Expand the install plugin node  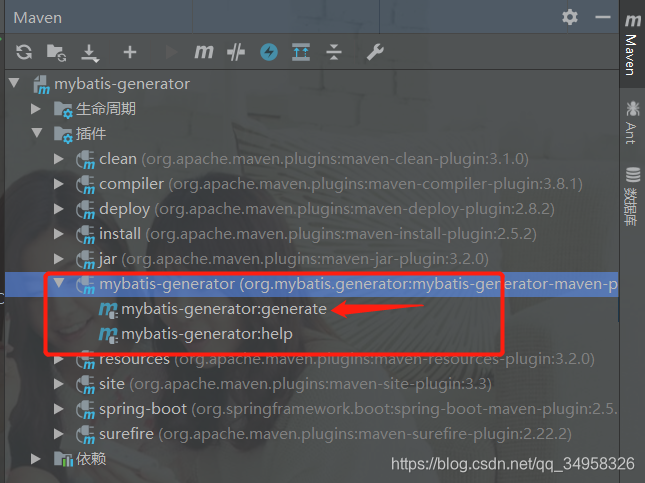(59, 234)
